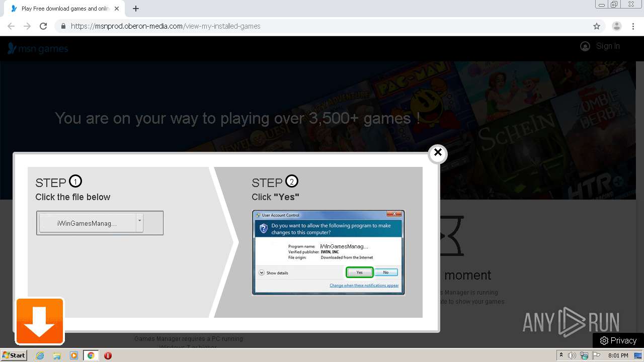Show hidden system tray icons
Image resolution: width=644 pixels, height=362 pixels.
pyautogui.click(x=561, y=355)
